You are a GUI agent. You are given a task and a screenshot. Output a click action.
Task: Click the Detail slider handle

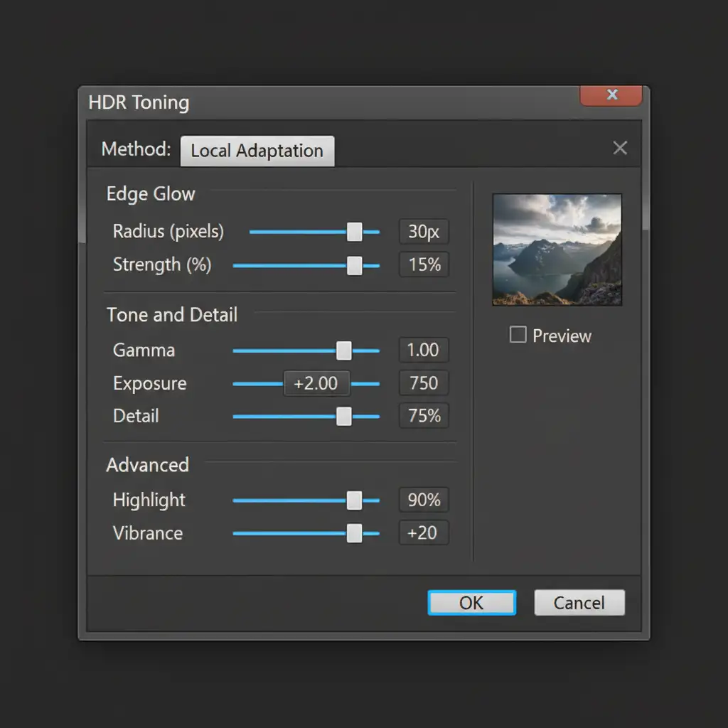(343, 417)
